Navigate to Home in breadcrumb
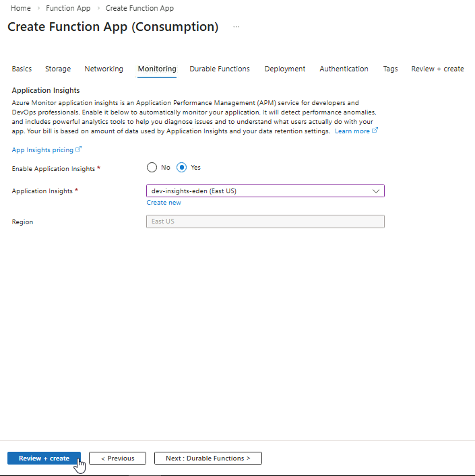The image size is (475, 476). (x=21, y=8)
